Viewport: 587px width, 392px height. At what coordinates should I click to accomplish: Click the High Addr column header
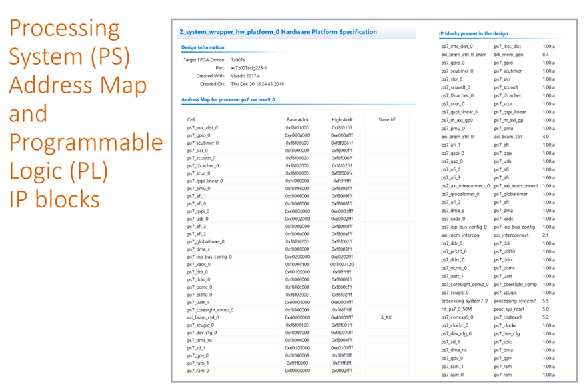pyautogui.click(x=342, y=119)
